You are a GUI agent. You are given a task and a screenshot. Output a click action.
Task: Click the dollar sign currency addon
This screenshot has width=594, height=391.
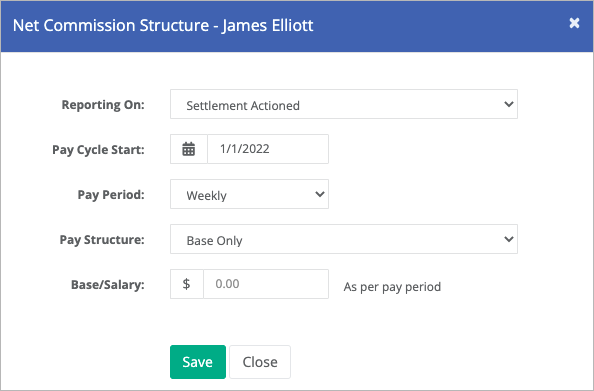pyautogui.click(x=187, y=284)
